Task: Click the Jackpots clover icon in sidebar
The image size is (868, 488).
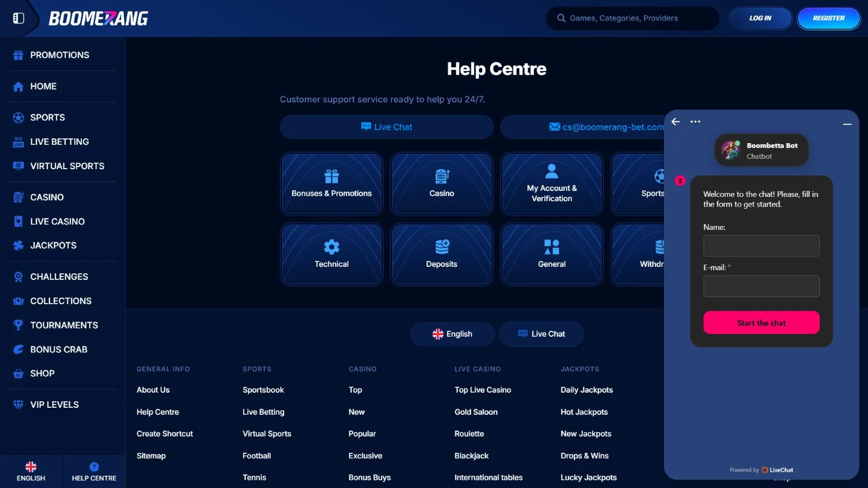Action: [x=18, y=246]
